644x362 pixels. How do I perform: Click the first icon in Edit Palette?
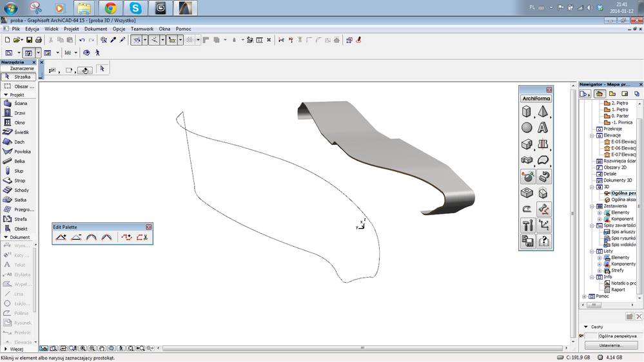(61, 237)
